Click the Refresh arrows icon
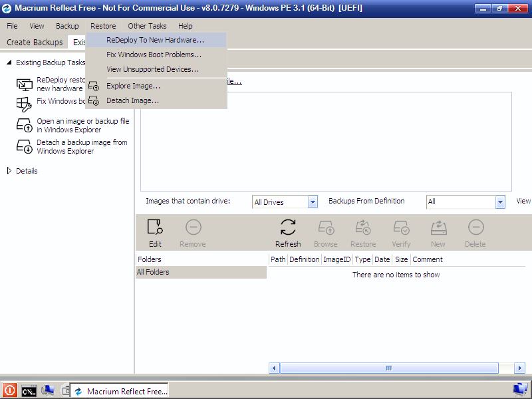This screenshot has height=399, width=532. click(x=288, y=227)
